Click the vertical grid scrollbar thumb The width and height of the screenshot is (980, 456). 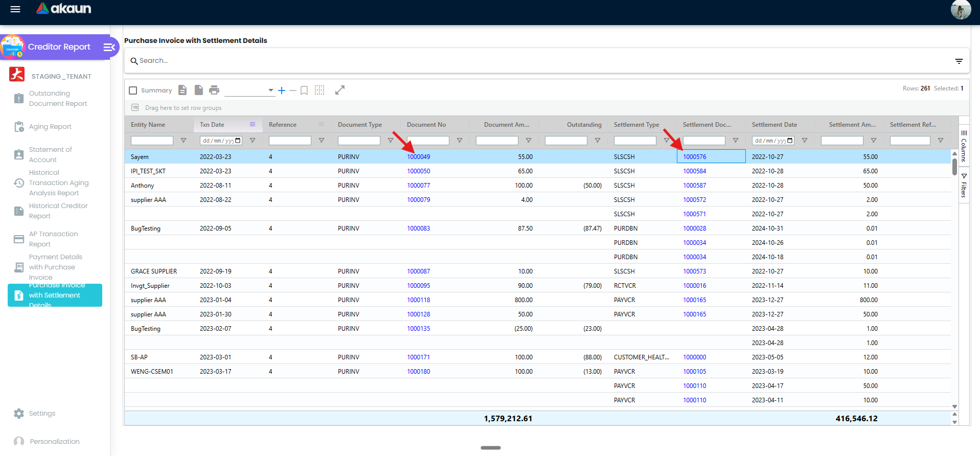tap(954, 167)
